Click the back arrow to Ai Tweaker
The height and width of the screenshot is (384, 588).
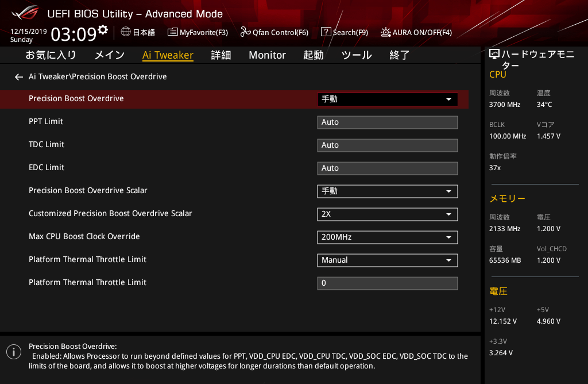click(19, 77)
